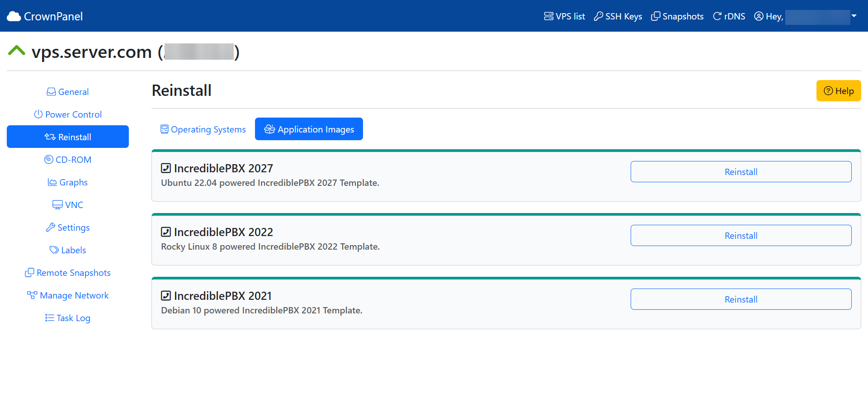Click the IncrediblePBX 2027 phone icon

pos(166,168)
